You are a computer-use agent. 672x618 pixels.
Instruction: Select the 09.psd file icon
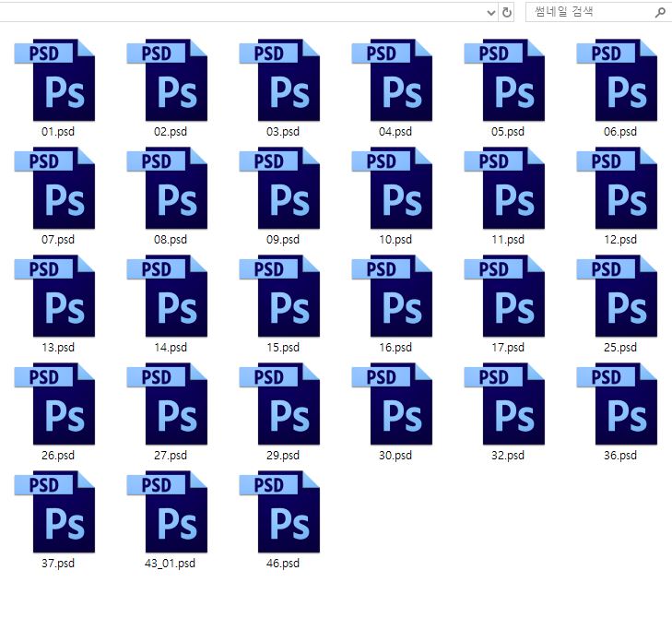pos(279,188)
